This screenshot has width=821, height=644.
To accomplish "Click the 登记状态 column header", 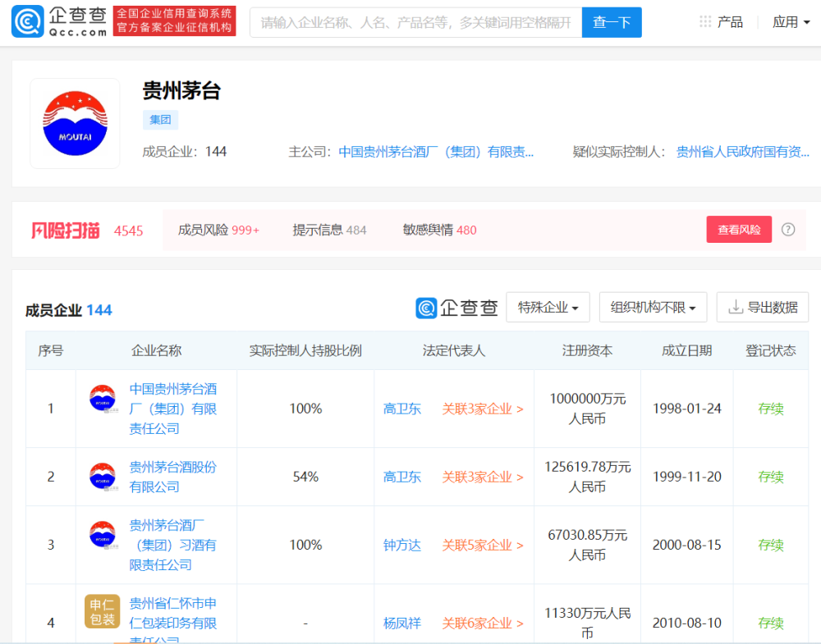I will (x=771, y=350).
